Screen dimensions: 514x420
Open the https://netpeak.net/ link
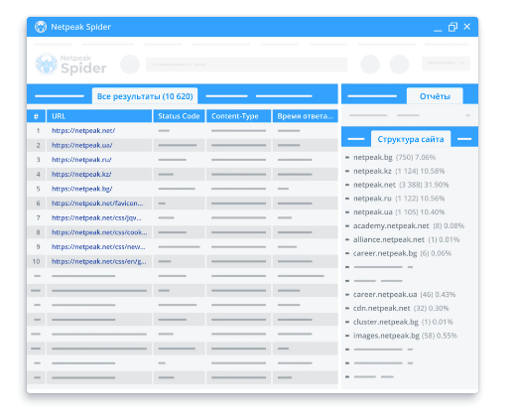click(x=83, y=131)
